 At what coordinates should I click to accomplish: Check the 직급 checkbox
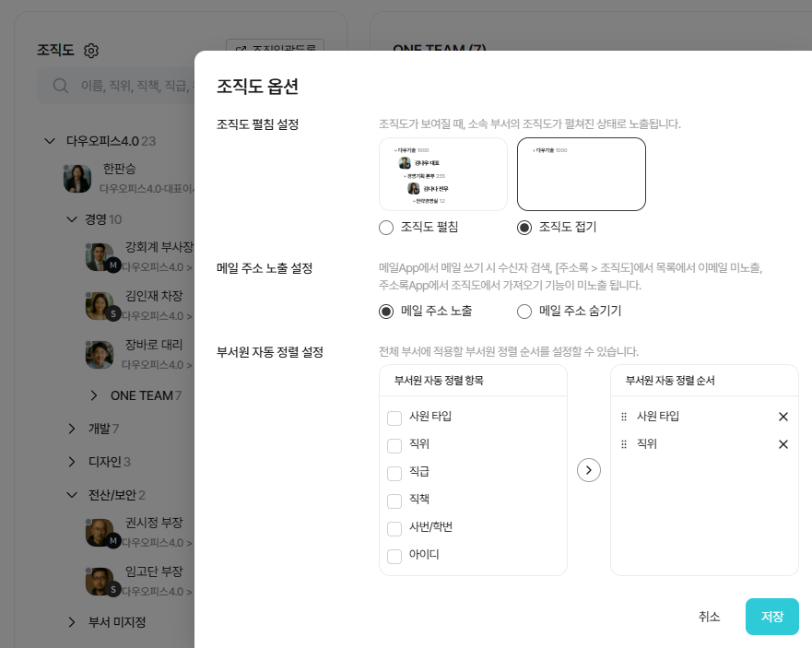click(x=394, y=474)
